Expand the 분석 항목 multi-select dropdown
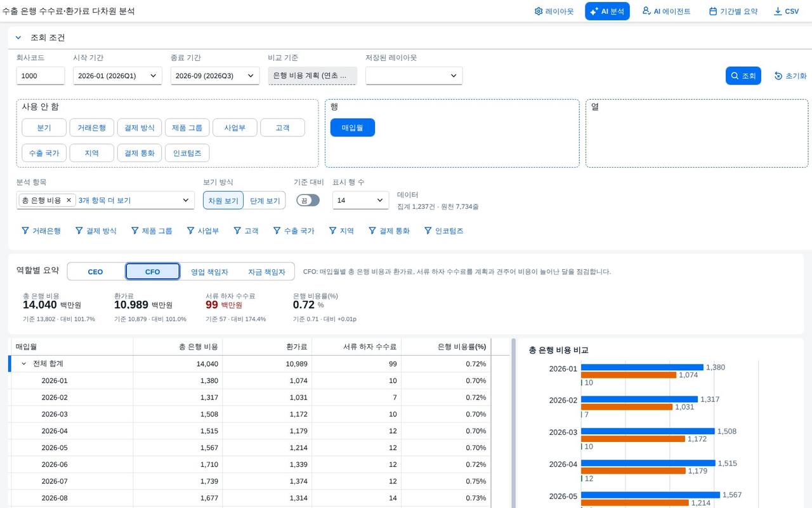The width and height of the screenshot is (812, 508). click(186, 200)
